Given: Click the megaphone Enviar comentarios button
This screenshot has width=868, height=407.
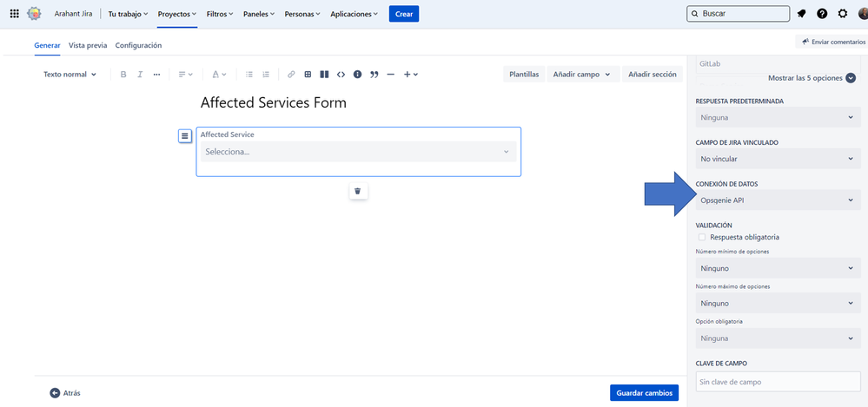Looking at the screenshot, I should tap(832, 42).
